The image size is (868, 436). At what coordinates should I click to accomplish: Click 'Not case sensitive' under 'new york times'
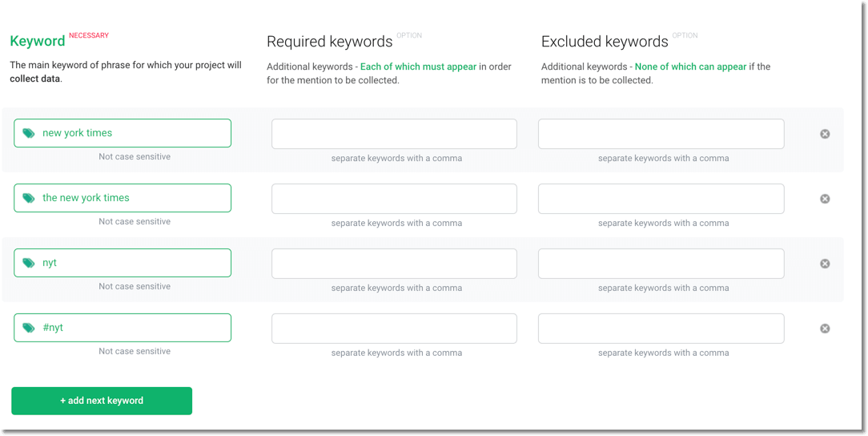click(135, 157)
